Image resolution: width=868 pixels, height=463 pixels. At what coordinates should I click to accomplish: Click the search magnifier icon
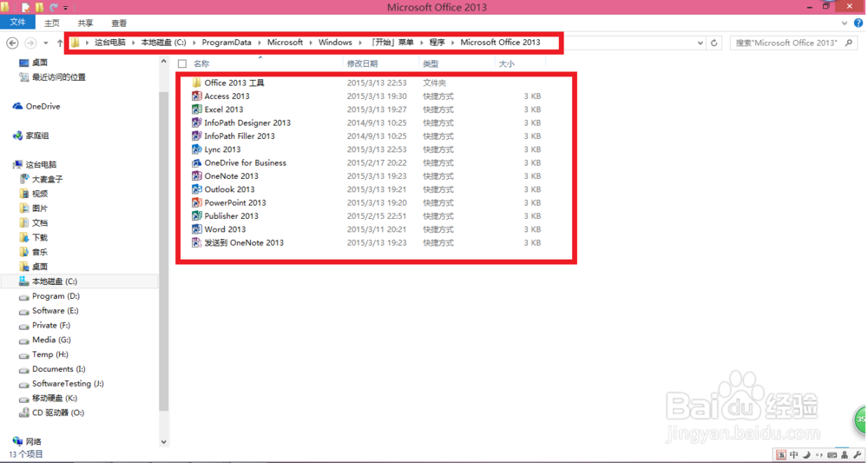pyautogui.click(x=849, y=43)
